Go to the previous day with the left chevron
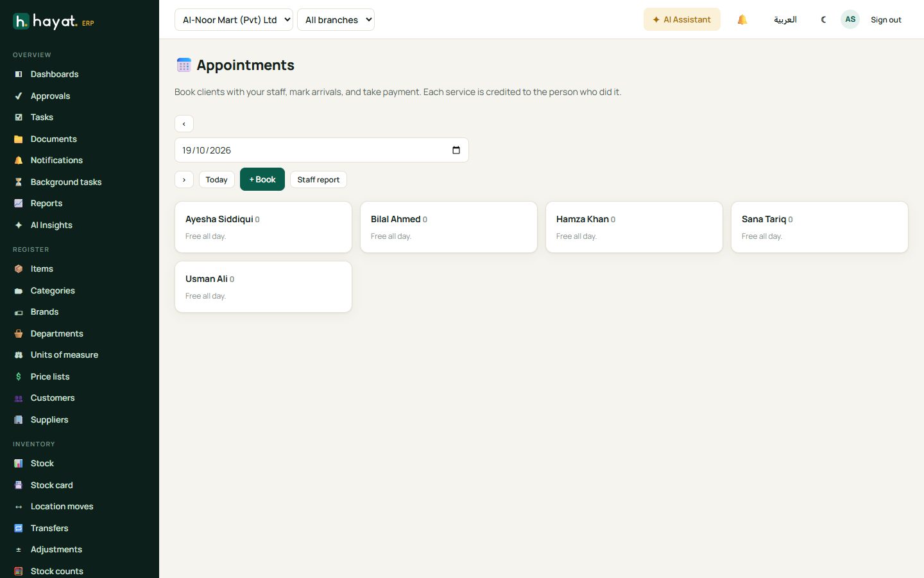This screenshot has height=578, width=924. coord(184,123)
